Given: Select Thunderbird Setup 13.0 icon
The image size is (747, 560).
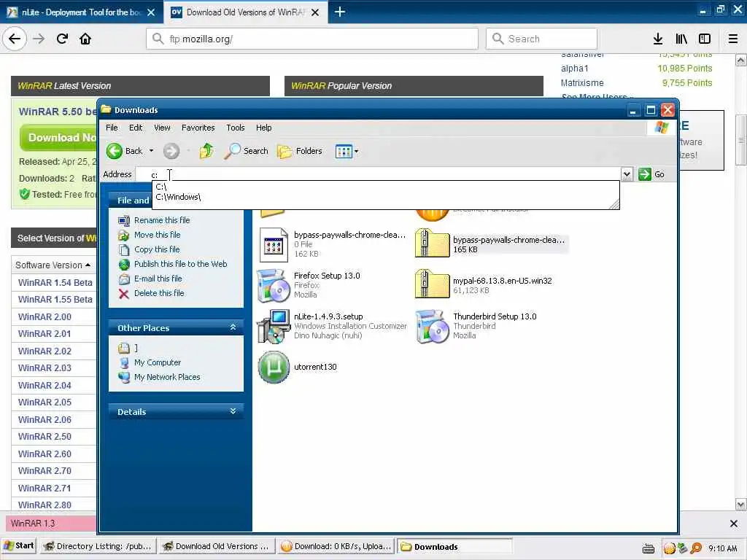Looking at the screenshot, I should [433, 326].
